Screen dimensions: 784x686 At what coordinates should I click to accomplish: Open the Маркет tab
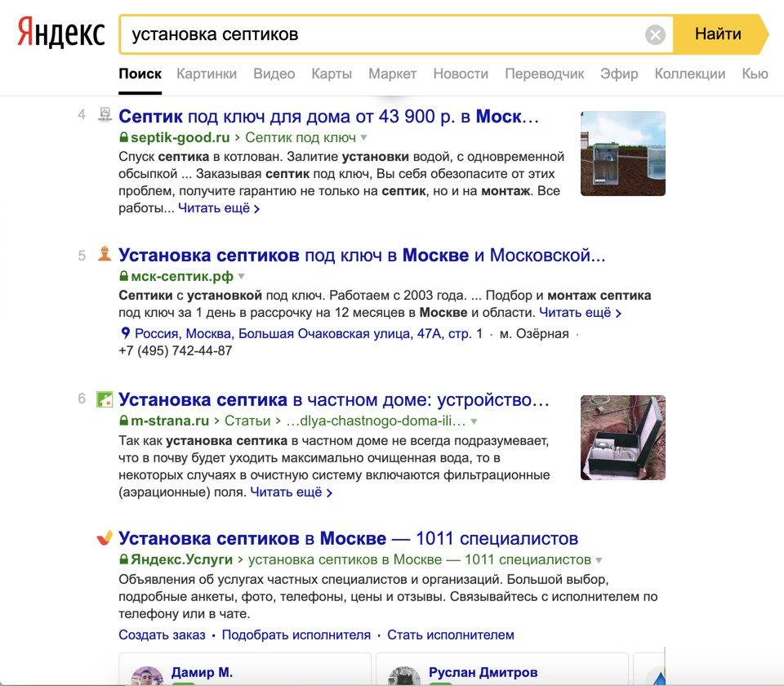coord(393,74)
